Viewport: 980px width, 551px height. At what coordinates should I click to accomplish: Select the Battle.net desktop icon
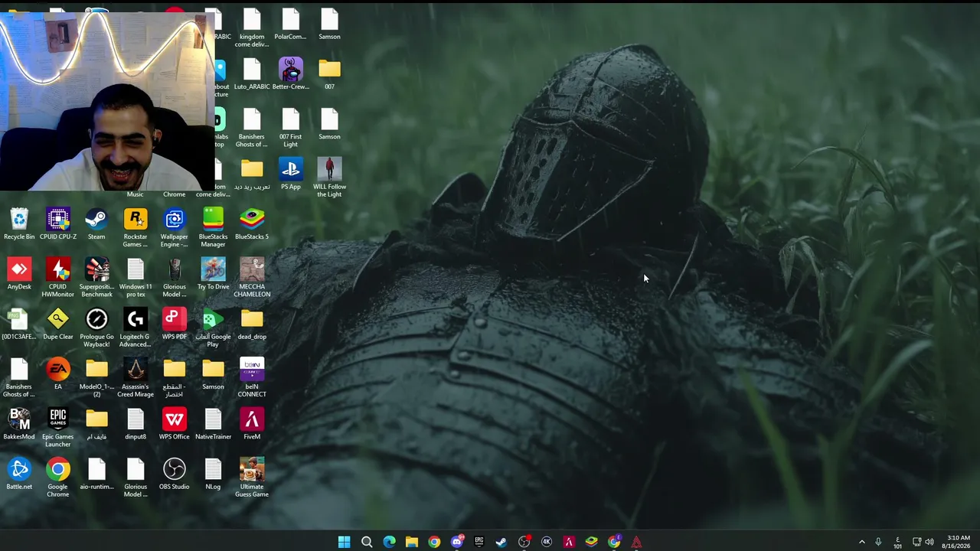click(19, 474)
